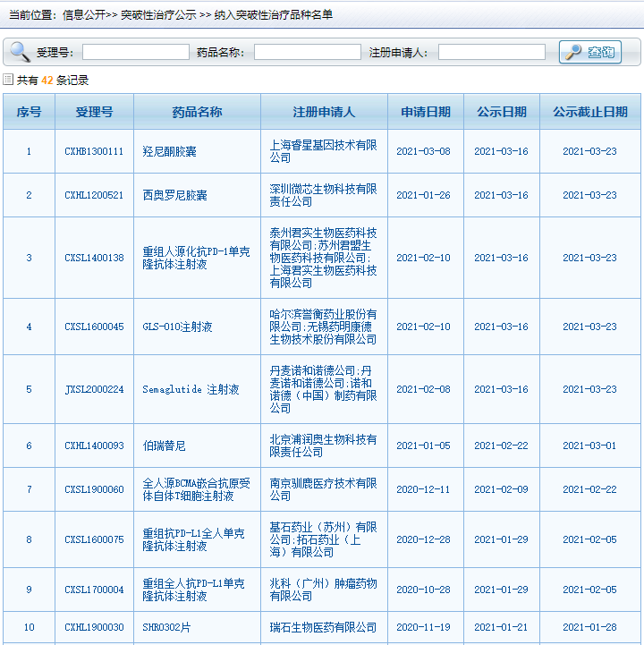Click applicant 哈尔滨誉衡药业股份有限公司 cell
644x645 pixels.
[x=323, y=327]
